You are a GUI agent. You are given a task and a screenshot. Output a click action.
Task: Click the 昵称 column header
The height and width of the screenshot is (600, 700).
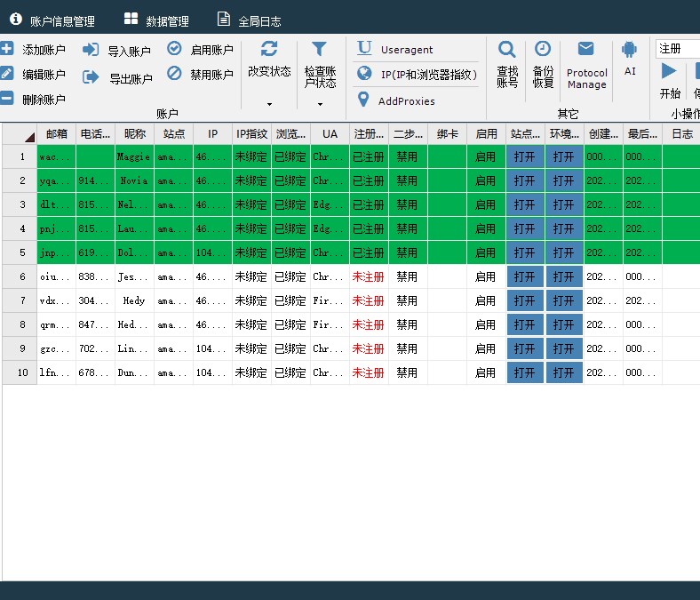pyautogui.click(x=135, y=133)
